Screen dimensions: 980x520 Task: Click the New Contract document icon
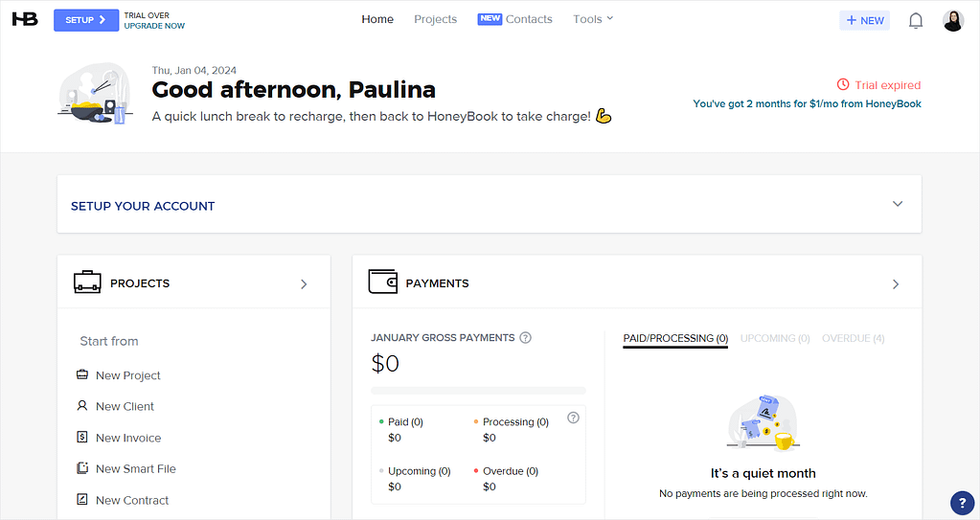coord(81,499)
